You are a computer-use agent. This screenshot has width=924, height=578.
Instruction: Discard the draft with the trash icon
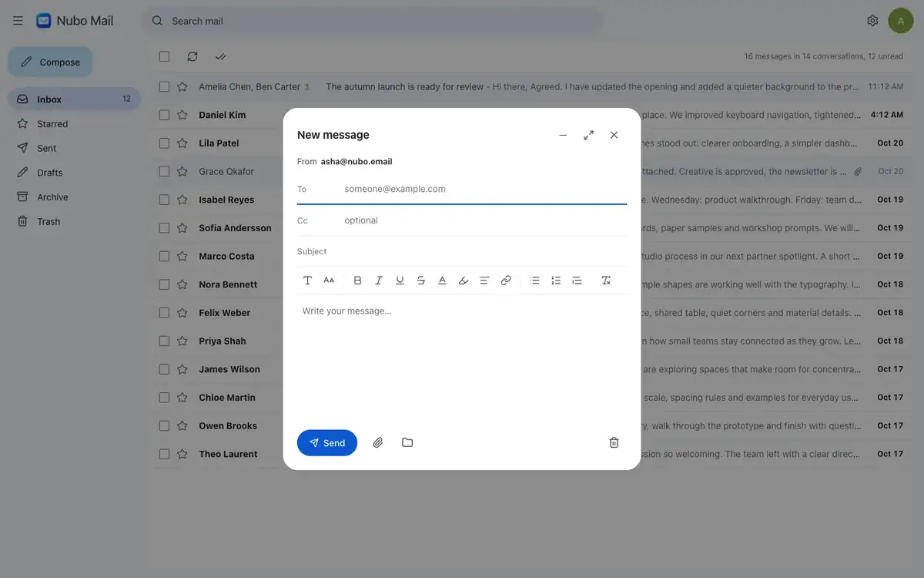click(614, 442)
